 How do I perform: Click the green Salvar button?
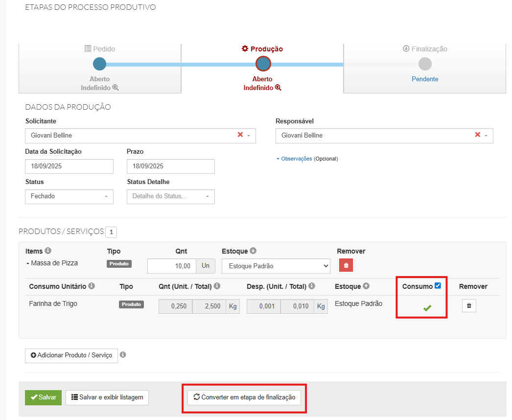[43, 397]
